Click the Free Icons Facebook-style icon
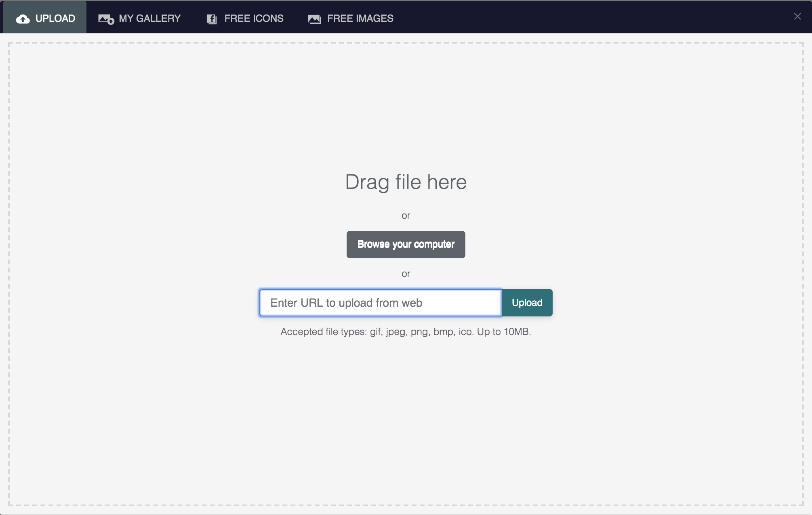This screenshot has height=515, width=812. tap(212, 19)
